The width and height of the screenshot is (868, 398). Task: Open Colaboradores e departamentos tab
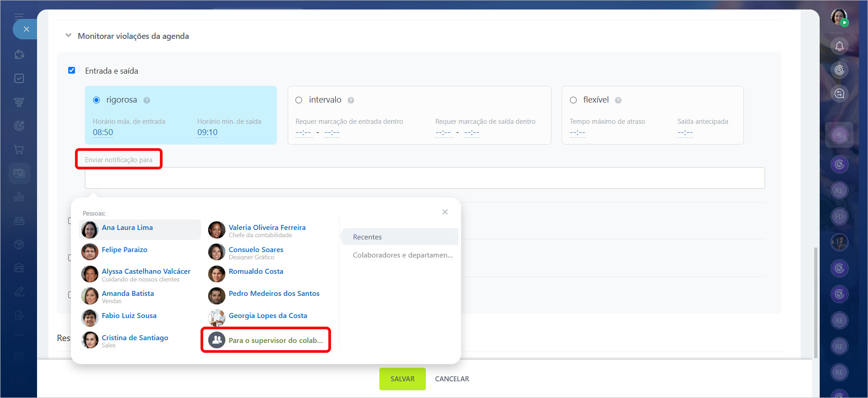(x=402, y=255)
